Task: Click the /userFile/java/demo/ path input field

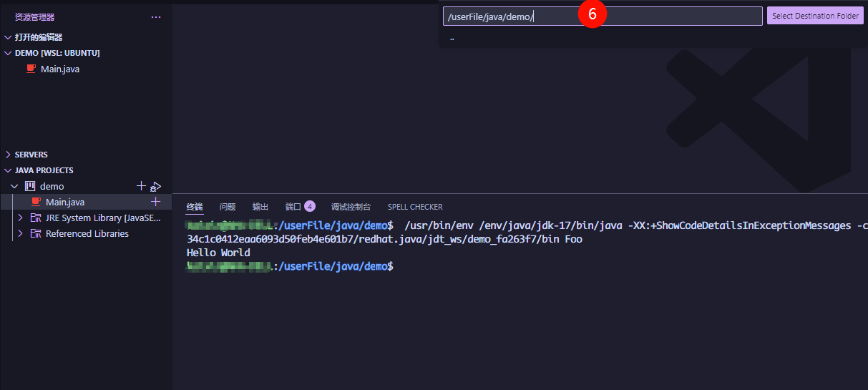Action: [x=603, y=16]
